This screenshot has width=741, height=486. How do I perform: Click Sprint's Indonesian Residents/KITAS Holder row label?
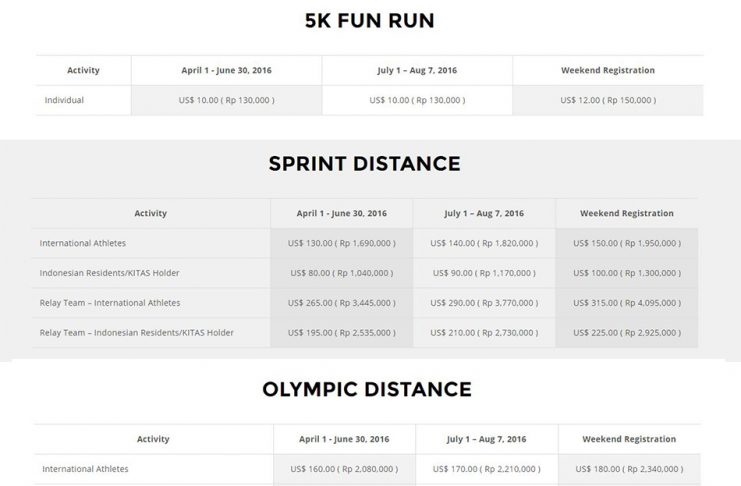[108, 273]
